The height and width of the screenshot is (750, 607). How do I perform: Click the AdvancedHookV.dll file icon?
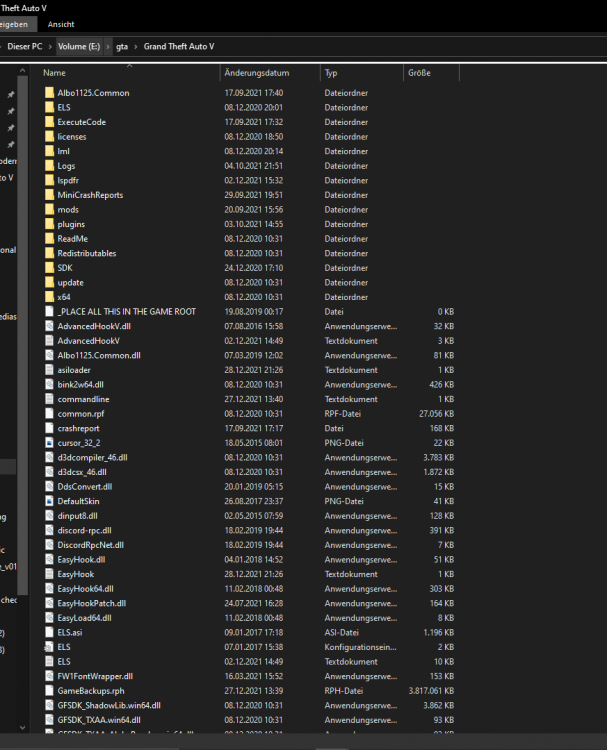(x=49, y=326)
